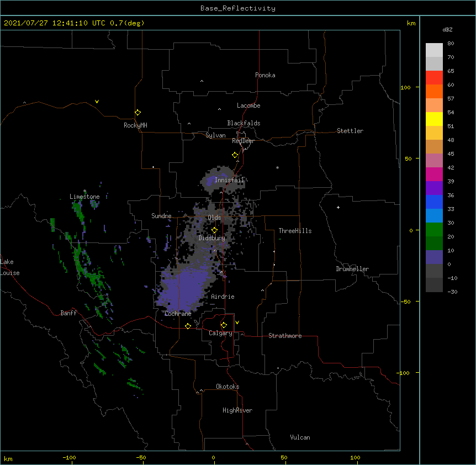Click the Drumheller town label
The height and width of the screenshot is (465, 476).
click(x=352, y=269)
